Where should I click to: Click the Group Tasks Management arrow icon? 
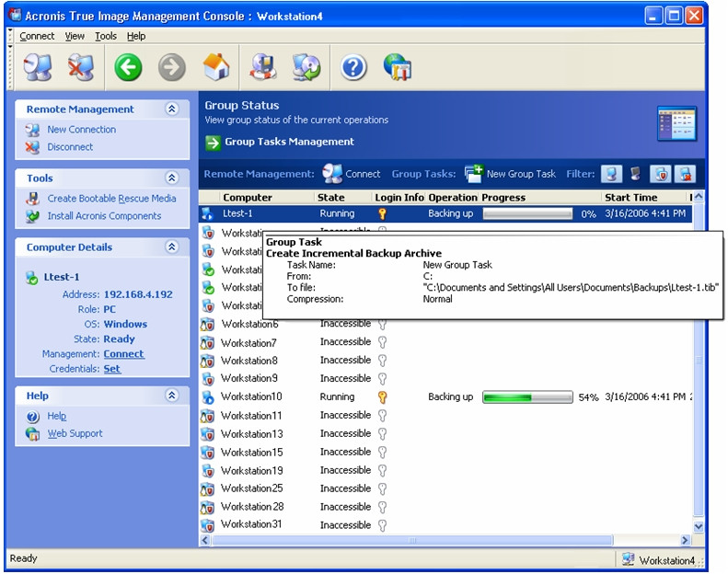click(214, 143)
